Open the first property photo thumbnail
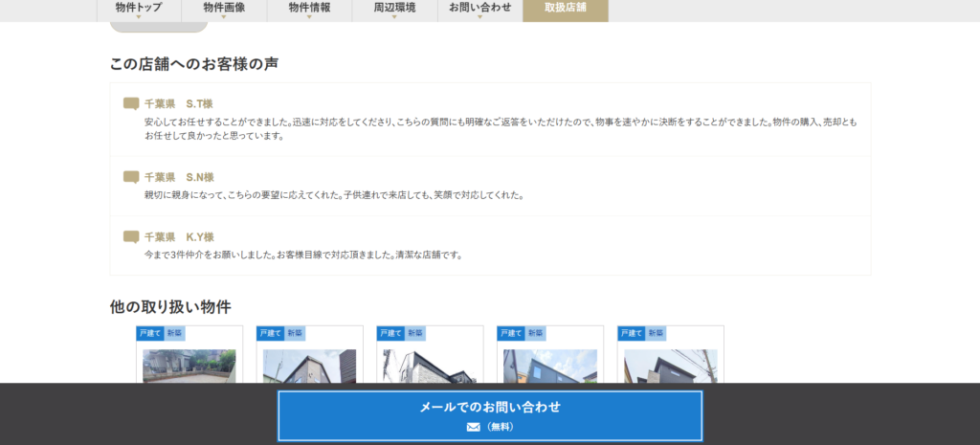 coord(189,366)
